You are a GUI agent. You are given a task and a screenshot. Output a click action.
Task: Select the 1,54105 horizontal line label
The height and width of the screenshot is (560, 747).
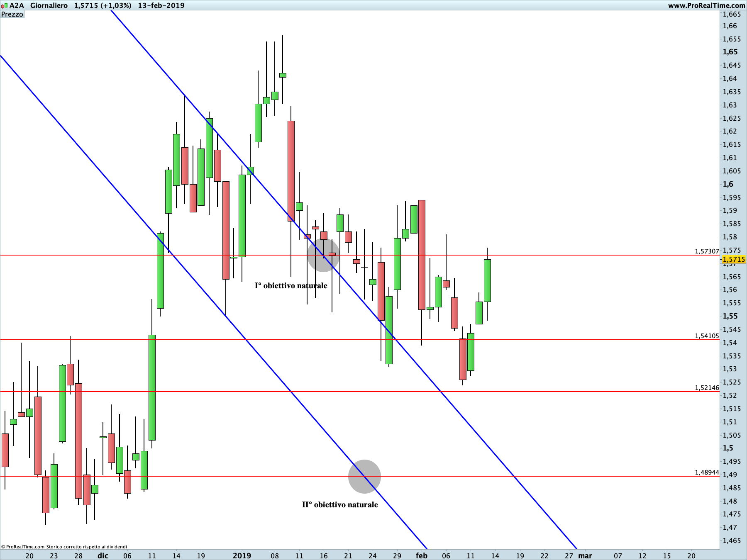click(707, 336)
